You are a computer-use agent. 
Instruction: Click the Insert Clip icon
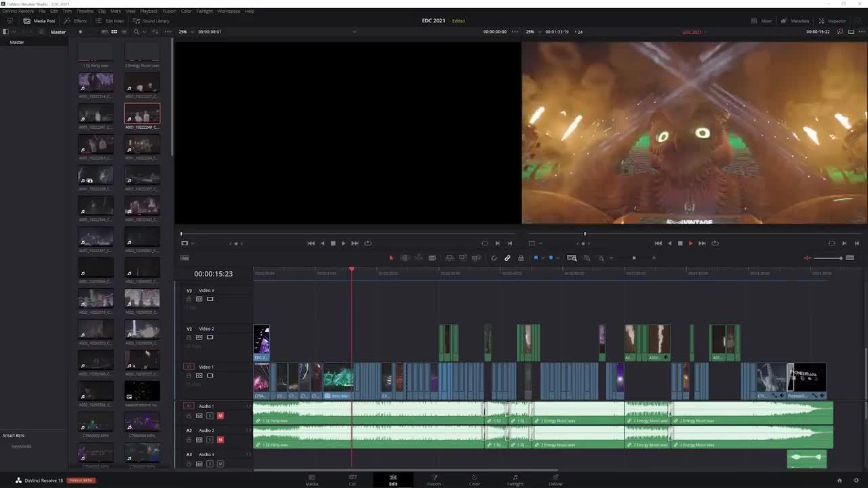coord(450,258)
